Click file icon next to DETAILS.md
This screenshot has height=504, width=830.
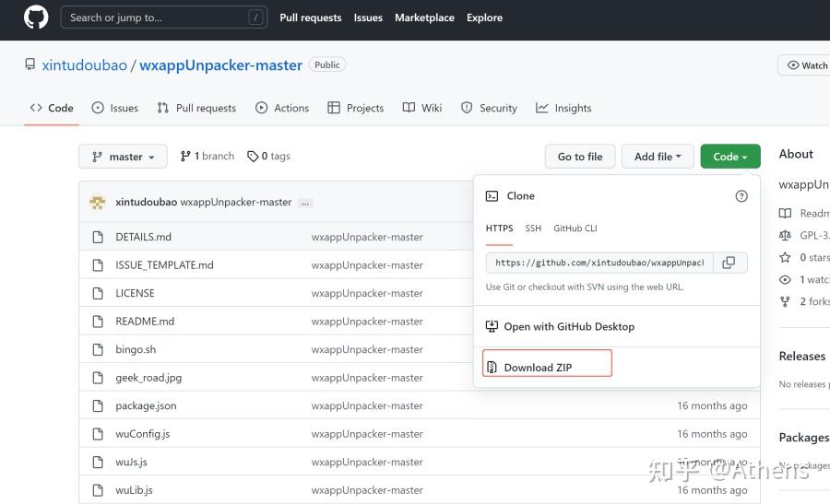[98, 237]
